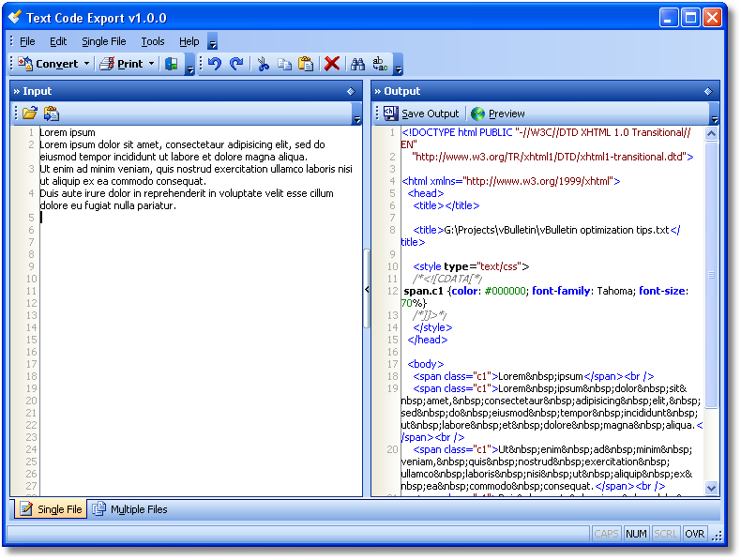Expand menu bar options chevron
741x560 pixels.
213,42
